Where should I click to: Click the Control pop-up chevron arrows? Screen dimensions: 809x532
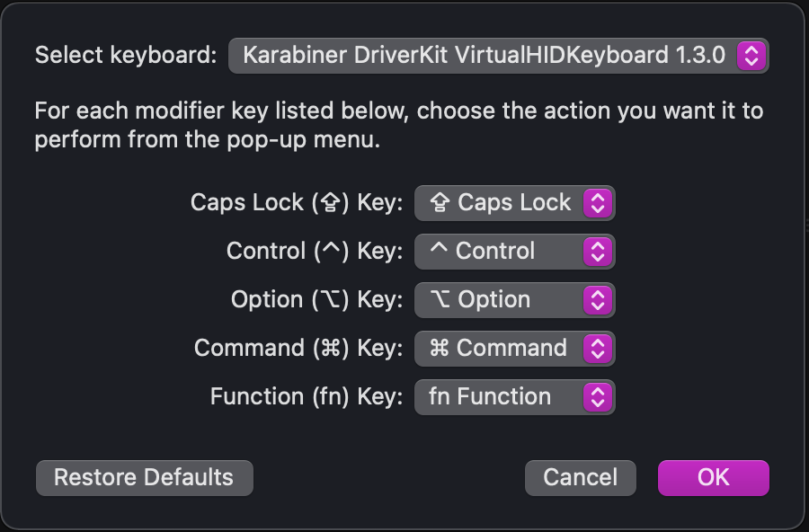[598, 252]
